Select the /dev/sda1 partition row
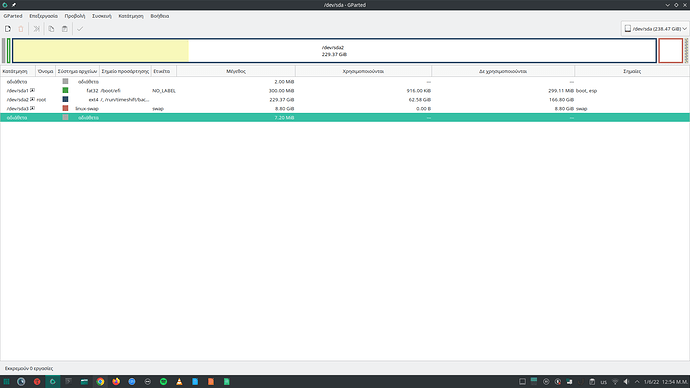This screenshot has height=388, width=690. click(x=345, y=91)
